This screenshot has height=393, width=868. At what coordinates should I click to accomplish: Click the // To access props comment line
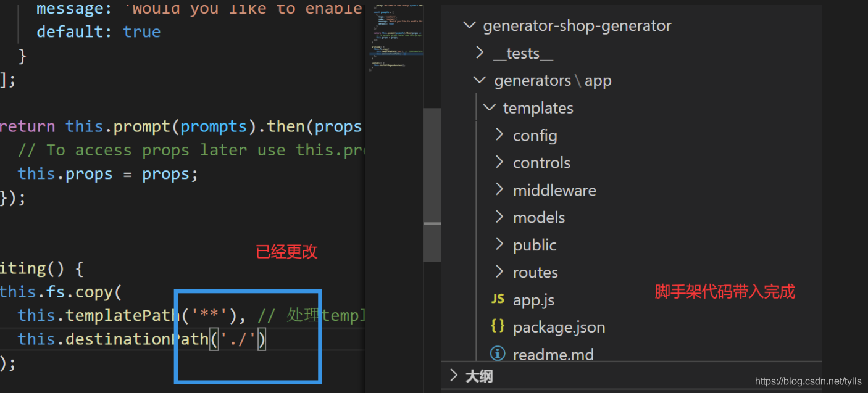pyautogui.click(x=191, y=151)
